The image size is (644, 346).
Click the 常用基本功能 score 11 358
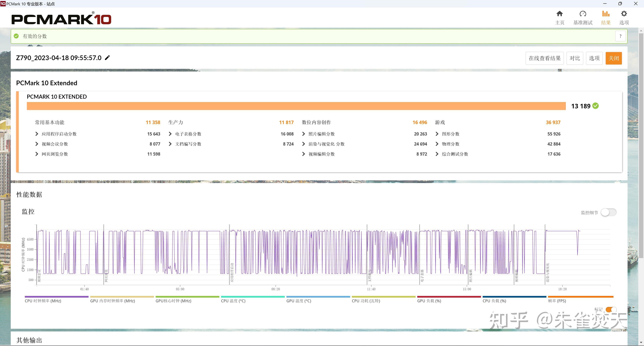tap(153, 122)
